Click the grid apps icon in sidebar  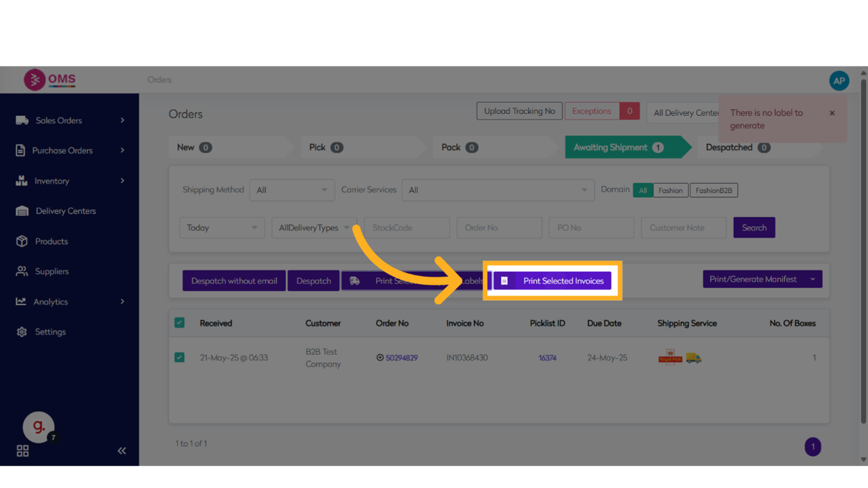coord(23,451)
